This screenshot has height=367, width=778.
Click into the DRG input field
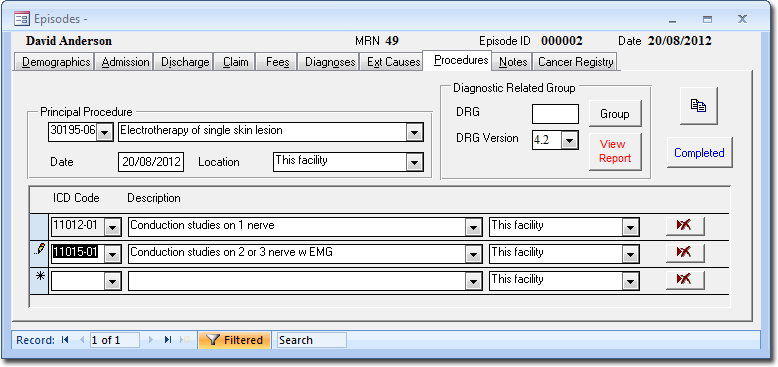(555, 114)
